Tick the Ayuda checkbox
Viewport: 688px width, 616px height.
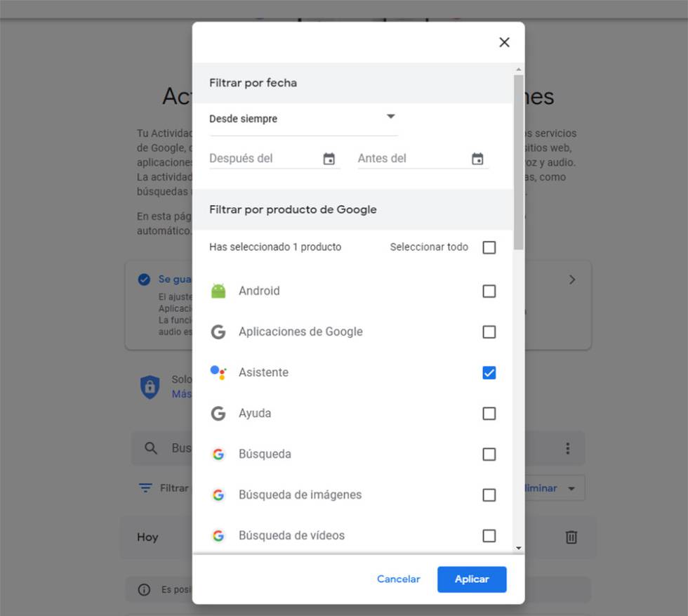click(489, 414)
